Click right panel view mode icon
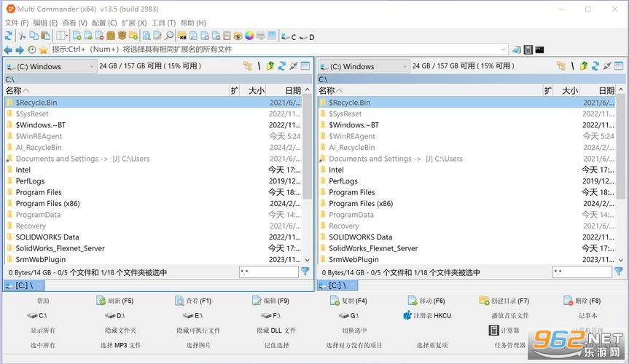 pos(619,66)
